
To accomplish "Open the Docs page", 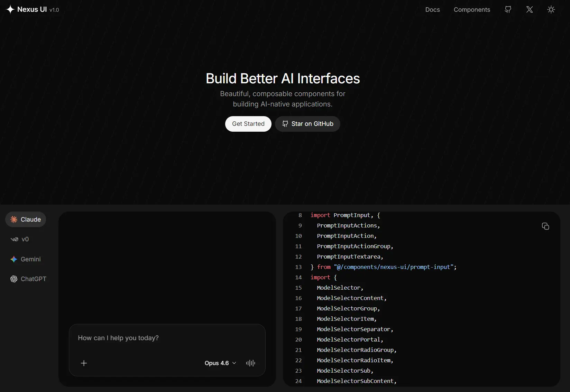I will tap(432, 9).
